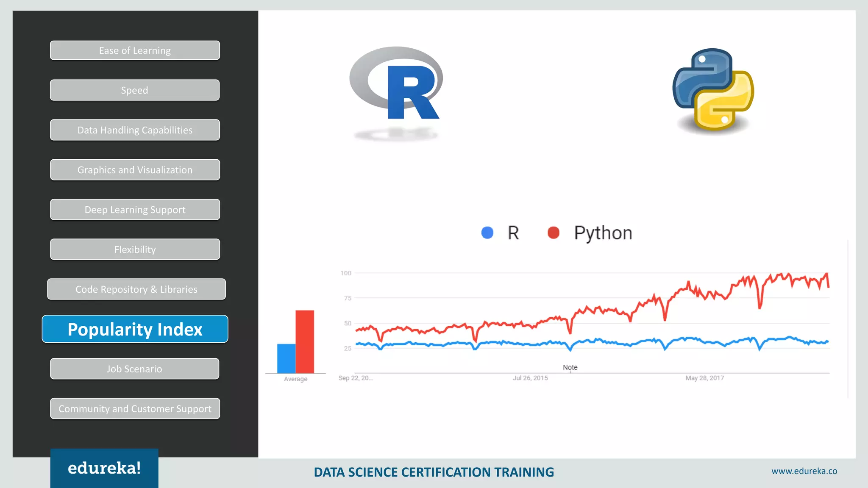
Task: Select Data Handling Capabilities
Action: 135,130
